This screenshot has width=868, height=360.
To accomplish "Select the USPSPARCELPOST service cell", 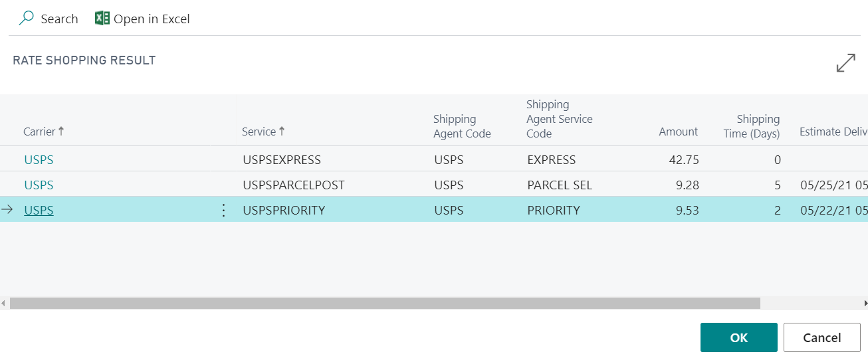I will [x=294, y=185].
